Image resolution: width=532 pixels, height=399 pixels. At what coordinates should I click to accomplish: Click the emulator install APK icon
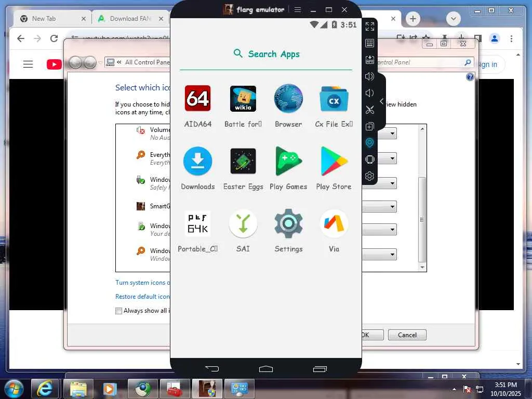click(x=369, y=60)
